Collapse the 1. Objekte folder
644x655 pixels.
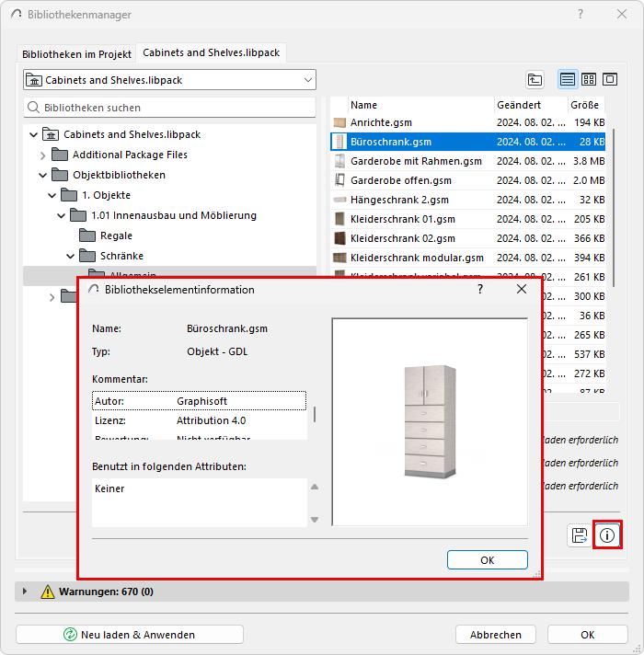coord(52,196)
